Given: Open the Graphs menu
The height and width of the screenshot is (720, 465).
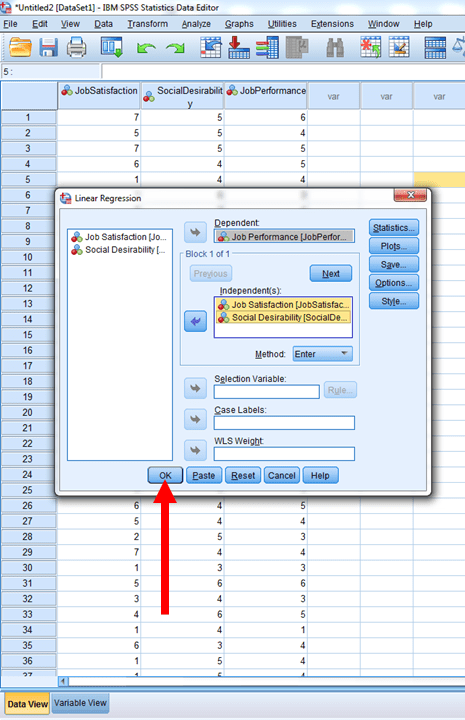Looking at the screenshot, I should point(239,24).
